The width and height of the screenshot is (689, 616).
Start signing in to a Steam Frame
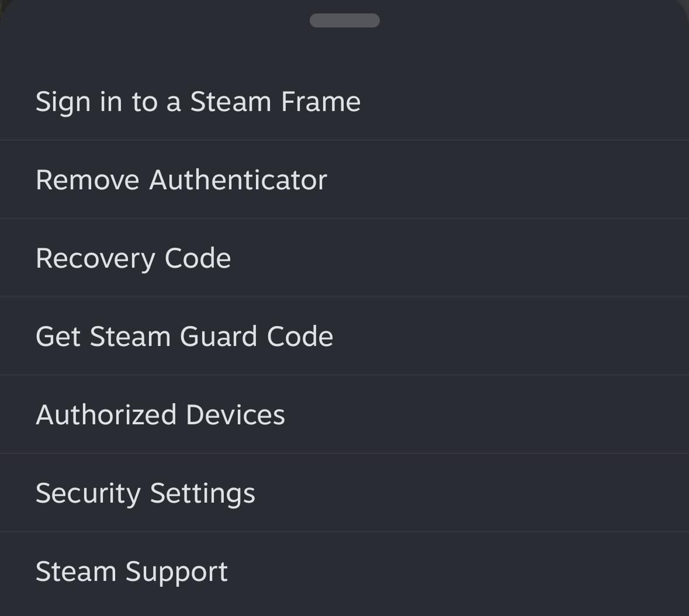tap(198, 102)
